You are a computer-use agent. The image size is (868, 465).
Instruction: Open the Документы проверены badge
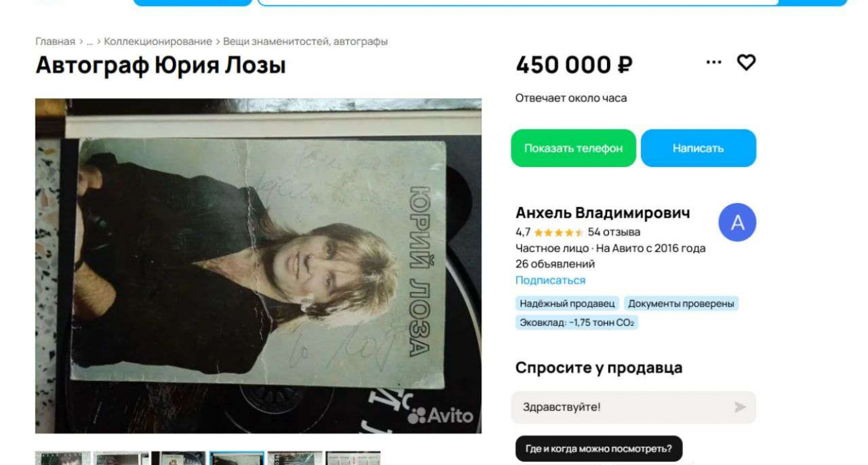tap(681, 304)
